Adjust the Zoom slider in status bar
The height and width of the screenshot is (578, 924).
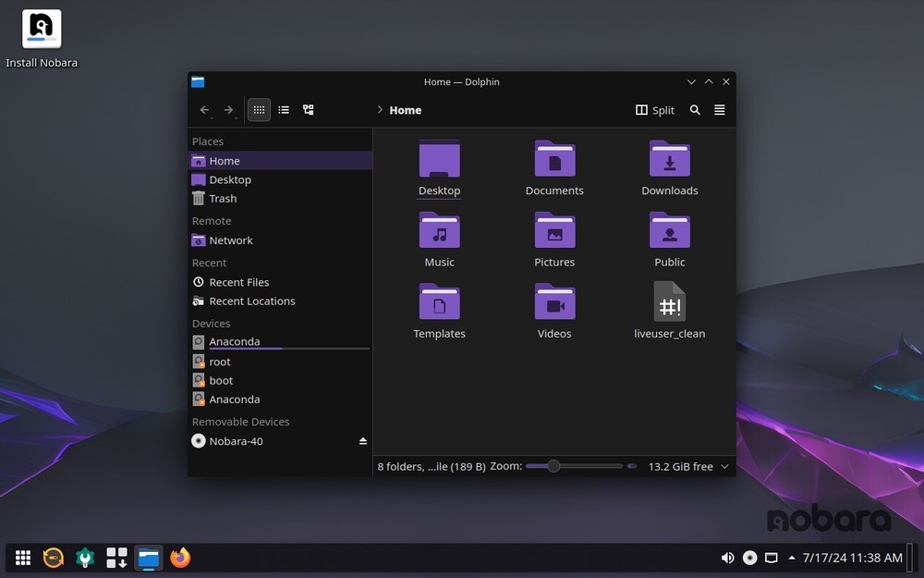click(554, 466)
